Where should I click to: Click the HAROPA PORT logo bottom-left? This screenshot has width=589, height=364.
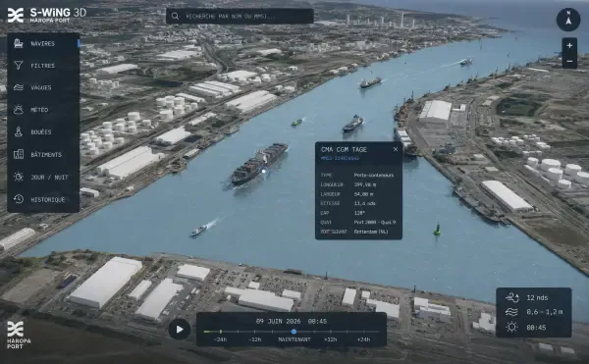pyautogui.click(x=19, y=335)
